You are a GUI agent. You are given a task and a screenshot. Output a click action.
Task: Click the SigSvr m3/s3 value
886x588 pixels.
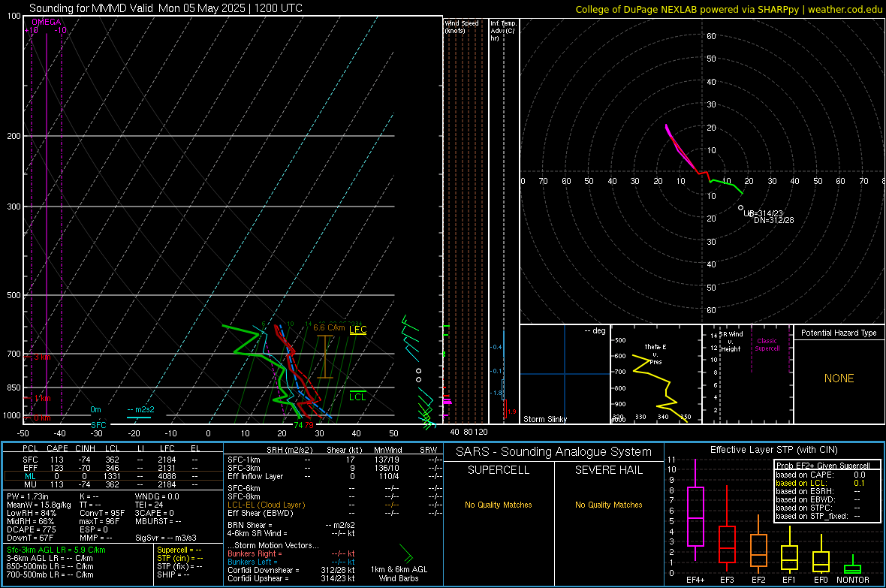click(x=165, y=538)
